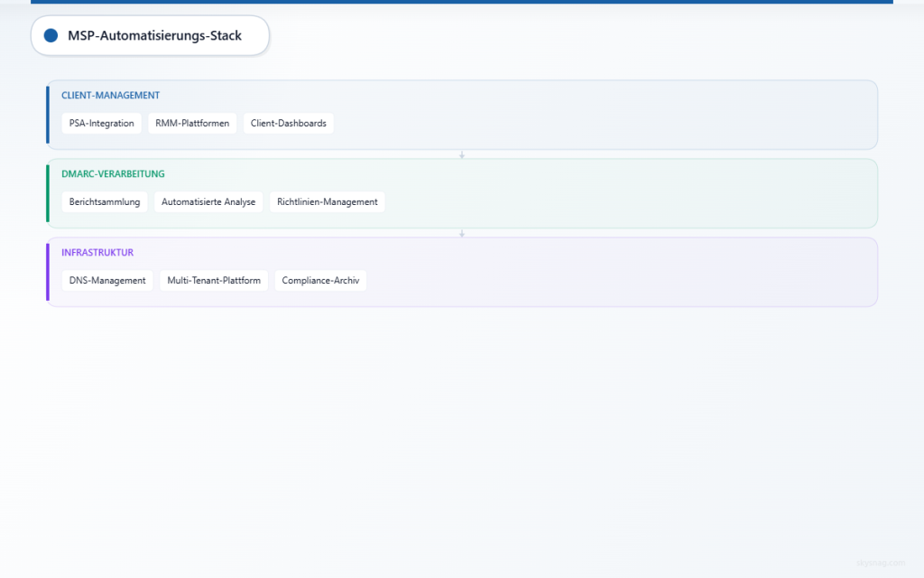
Task: Click the arrow between Client-Management and DMARC-Verarbeitung
Action: [462, 154]
